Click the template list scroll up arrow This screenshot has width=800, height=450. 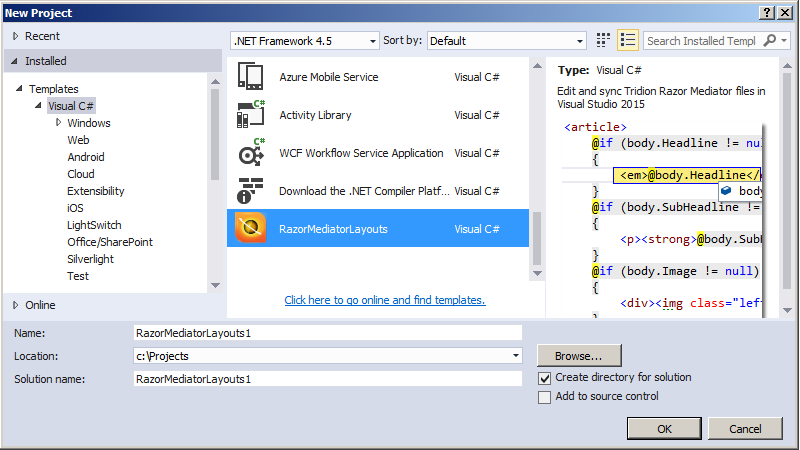pyautogui.click(x=537, y=65)
